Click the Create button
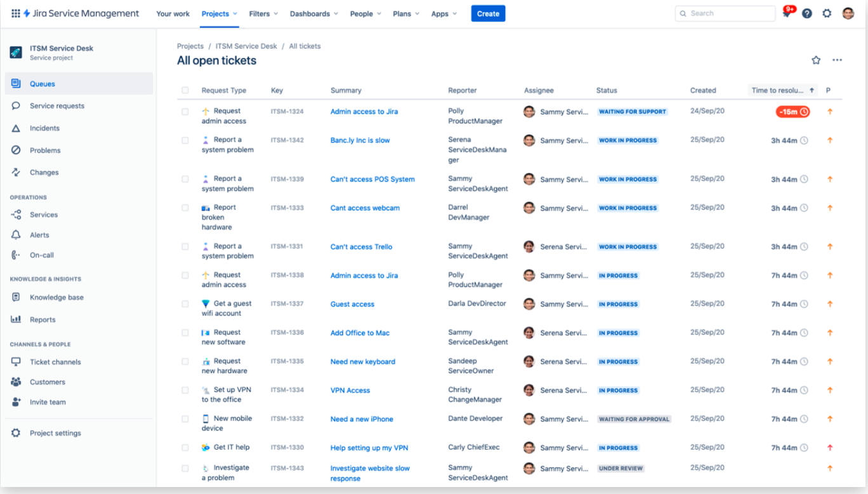Viewport: 868px width, 494px height. pos(487,13)
